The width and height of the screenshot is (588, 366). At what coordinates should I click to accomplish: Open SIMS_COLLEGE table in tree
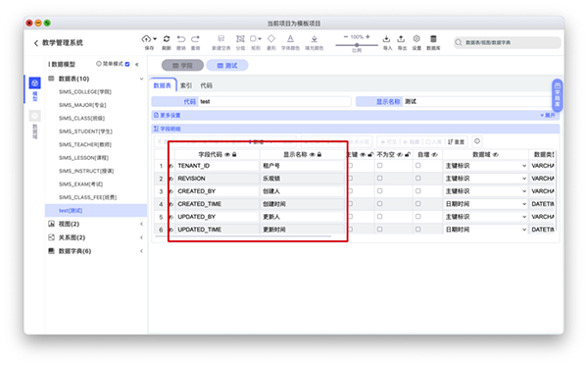click(x=85, y=92)
